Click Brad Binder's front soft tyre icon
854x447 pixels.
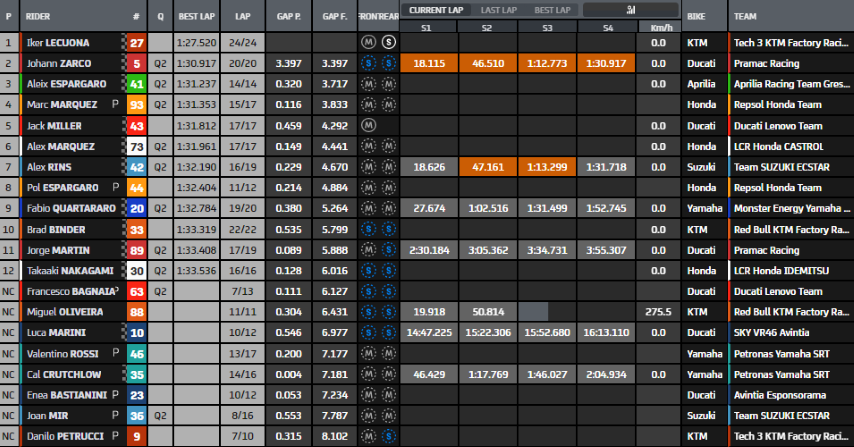[x=368, y=229]
